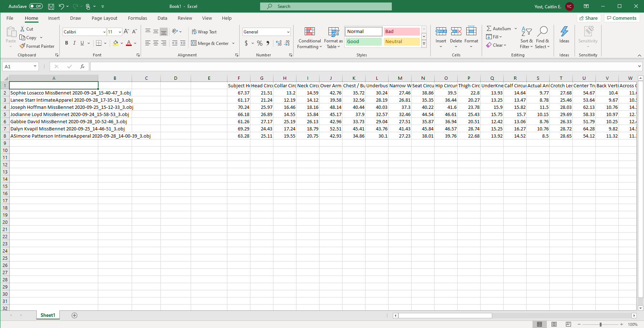Open Conditional Formatting icon
644x328 pixels.
pos(310,32)
